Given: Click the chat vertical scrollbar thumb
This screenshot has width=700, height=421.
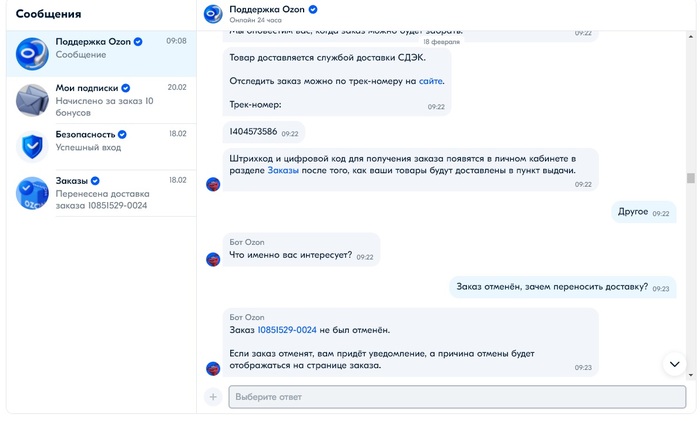Looking at the screenshot, I should tap(690, 178).
